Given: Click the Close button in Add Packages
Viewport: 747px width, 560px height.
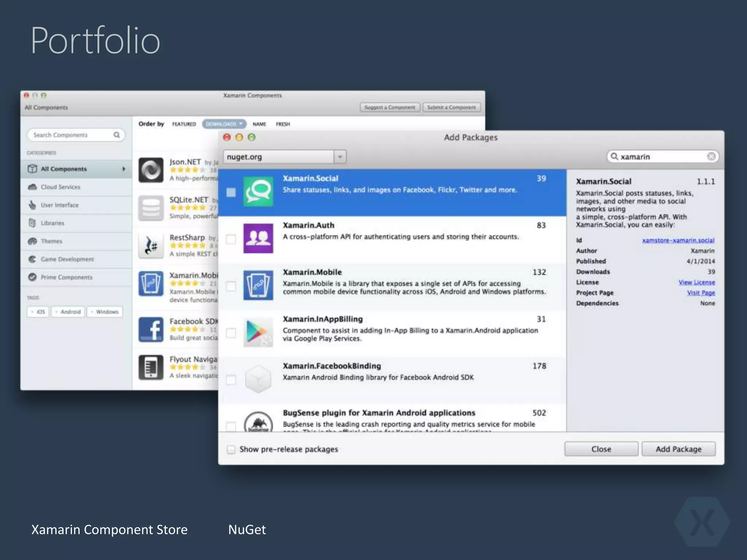Looking at the screenshot, I should click(x=601, y=449).
